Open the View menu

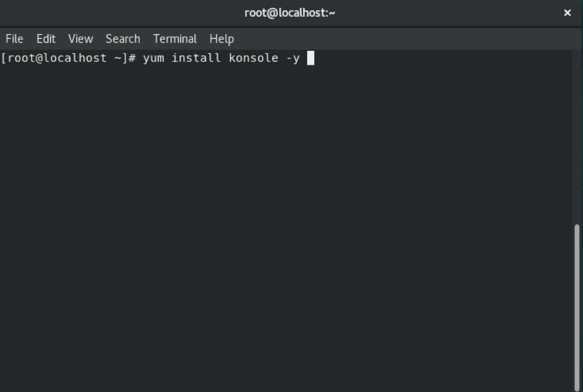pyautogui.click(x=80, y=39)
